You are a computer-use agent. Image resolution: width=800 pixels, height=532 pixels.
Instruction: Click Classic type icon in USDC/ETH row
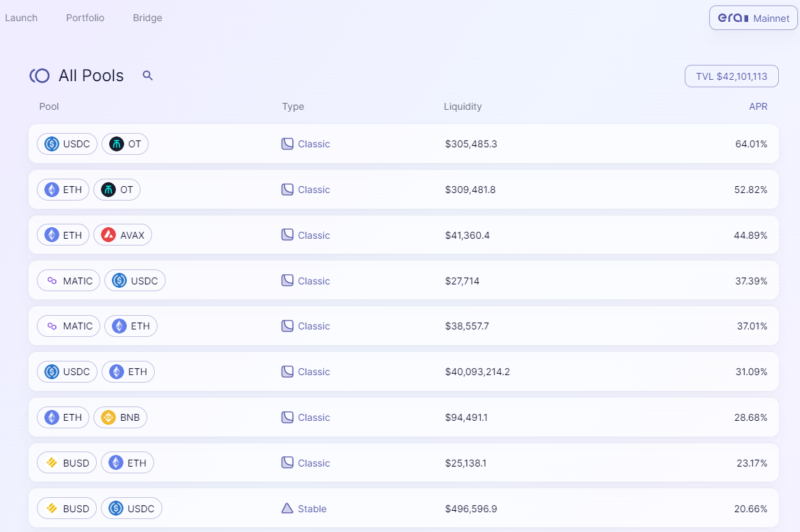[x=287, y=372]
